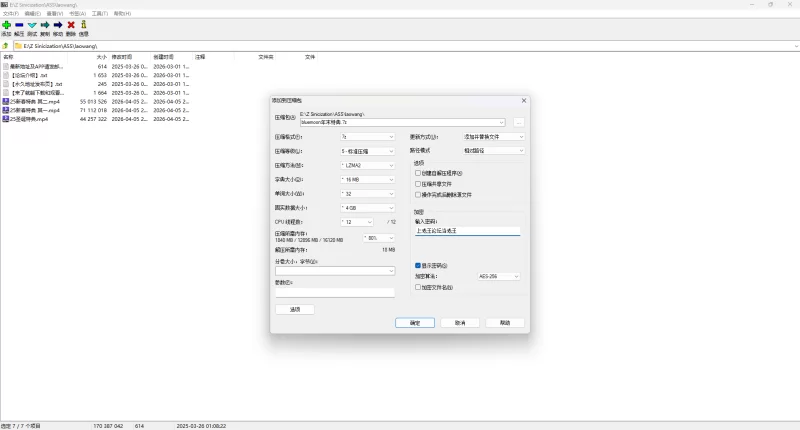Click status bar total size 170 387 042

click(108, 426)
